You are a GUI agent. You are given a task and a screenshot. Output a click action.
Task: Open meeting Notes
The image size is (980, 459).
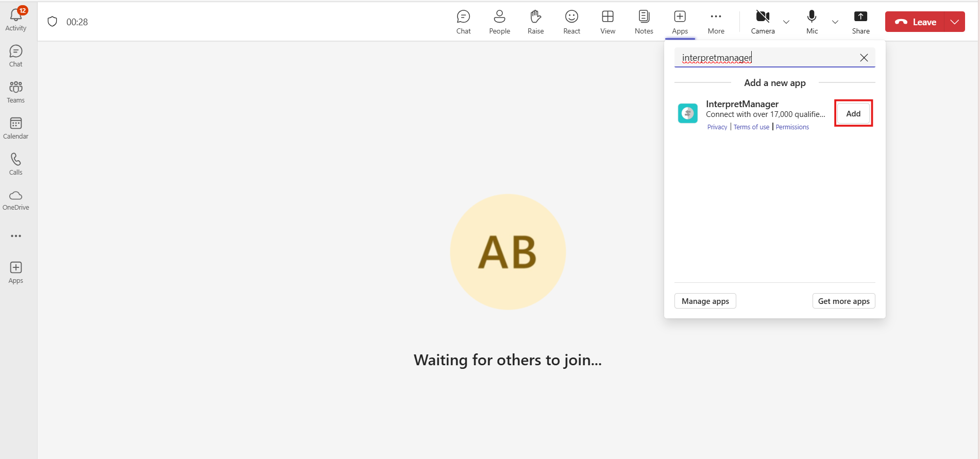pyautogui.click(x=644, y=22)
